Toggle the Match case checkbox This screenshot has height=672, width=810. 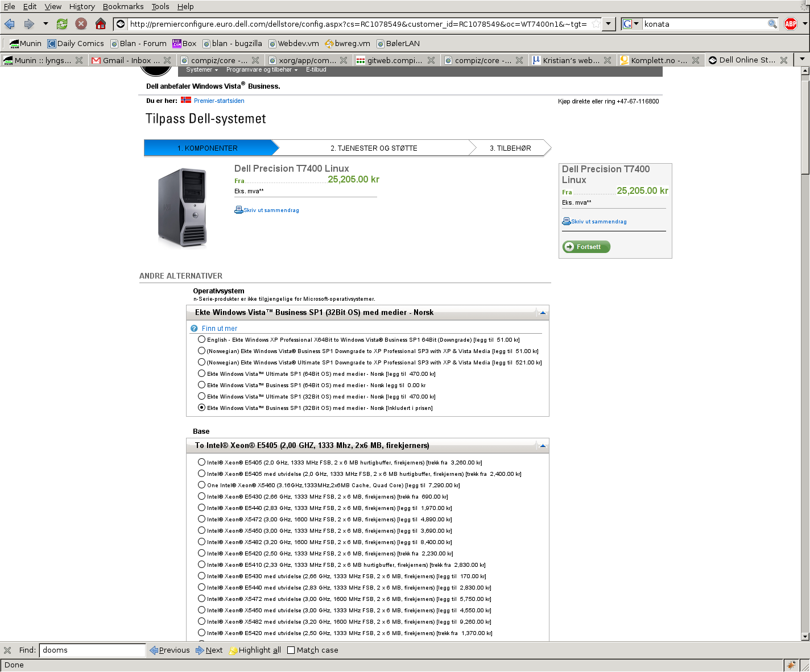click(x=291, y=650)
